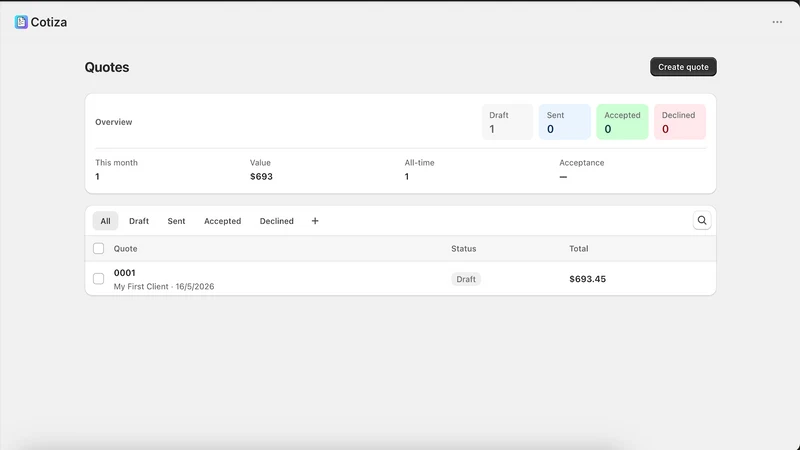Viewport: 800px width, 450px height.
Task: Click the Create quote button
Action: [x=683, y=67]
